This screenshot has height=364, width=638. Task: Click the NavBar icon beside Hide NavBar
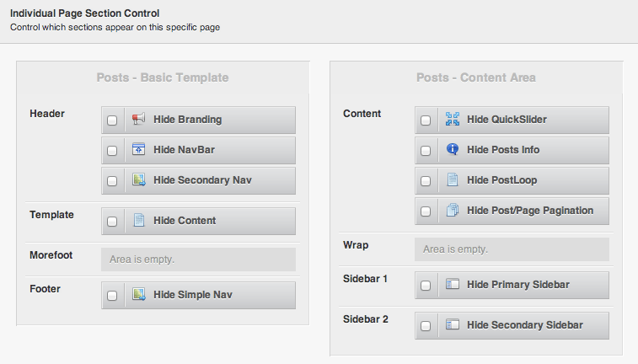139,150
